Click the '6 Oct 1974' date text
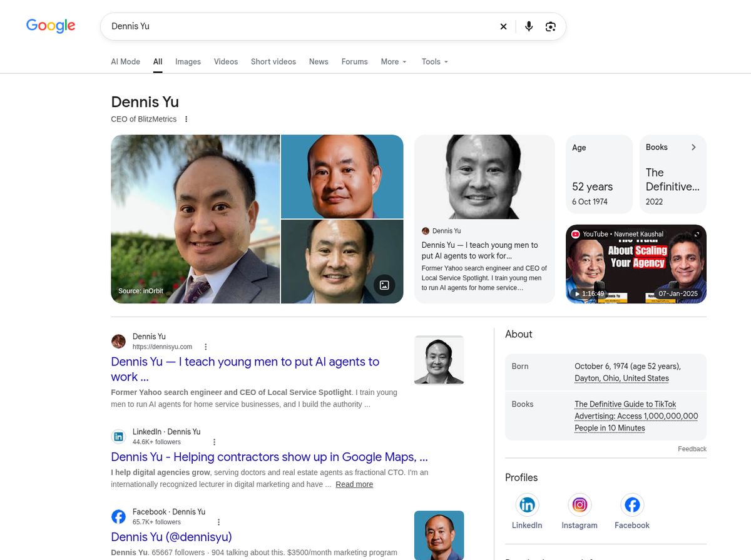The image size is (751, 560). (x=590, y=201)
